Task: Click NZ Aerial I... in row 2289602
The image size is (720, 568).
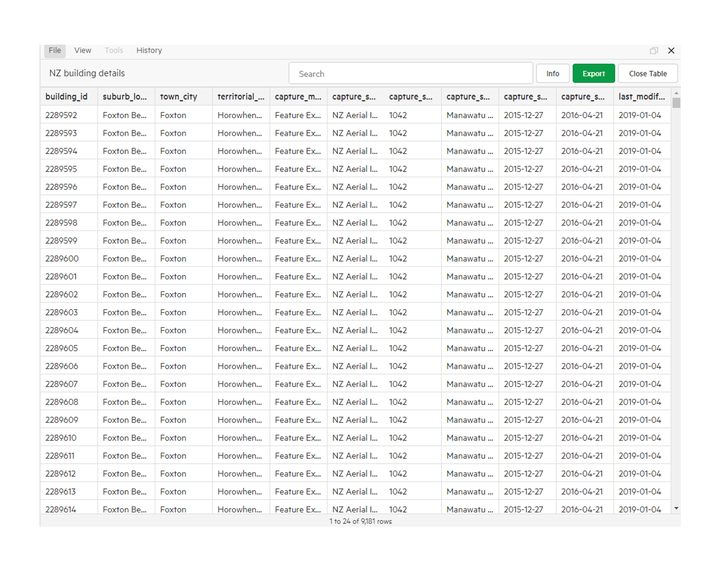Action: [355, 294]
